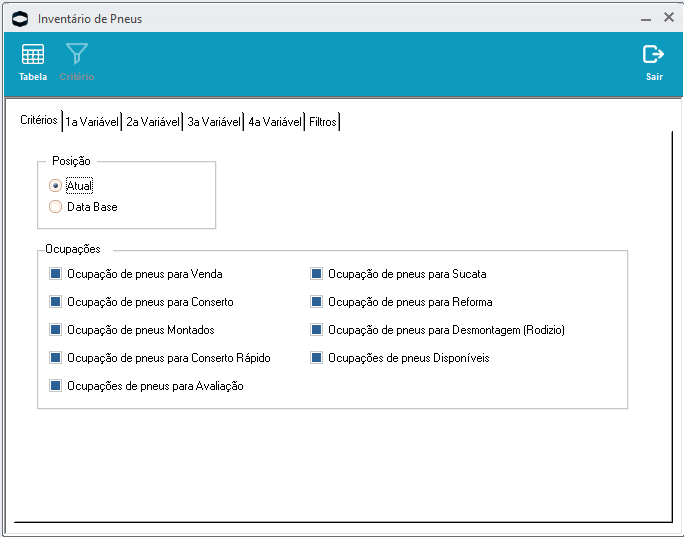
Task: Click the Sair exit icon
Action: [x=653, y=55]
